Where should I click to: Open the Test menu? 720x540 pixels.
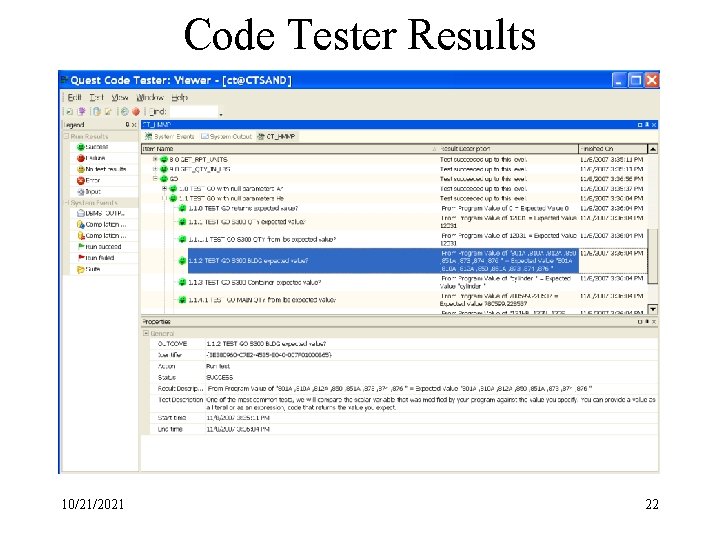pyautogui.click(x=96, y=97)
